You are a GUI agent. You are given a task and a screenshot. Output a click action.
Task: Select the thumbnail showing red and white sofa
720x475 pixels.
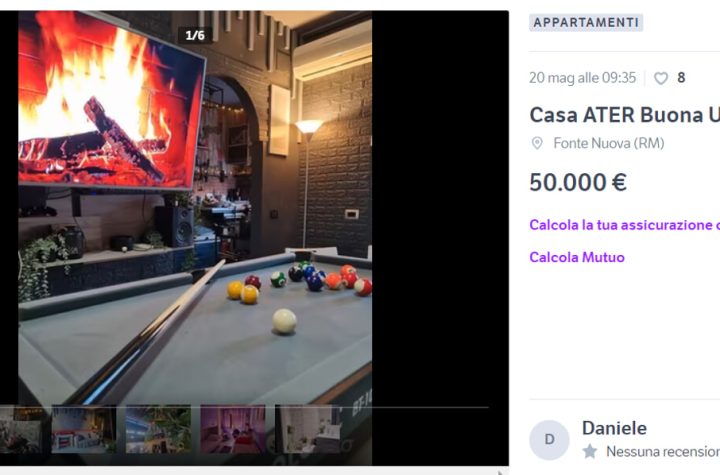[84, 429]
